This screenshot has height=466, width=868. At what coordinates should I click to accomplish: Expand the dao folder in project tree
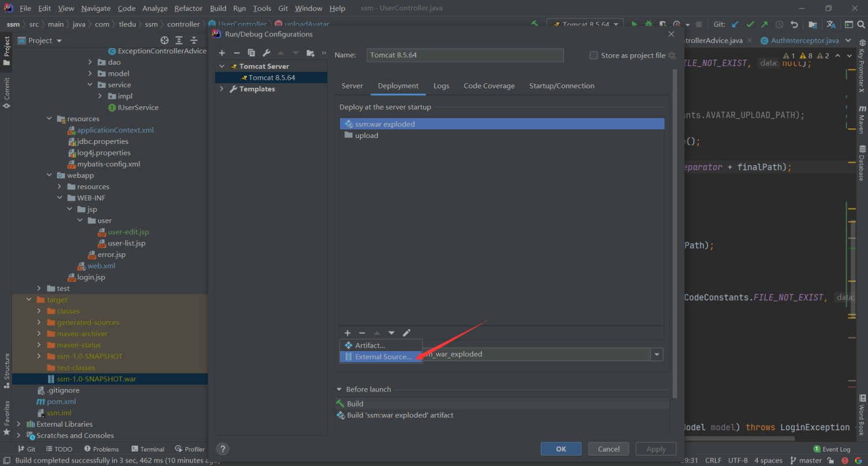coord(90,62)
